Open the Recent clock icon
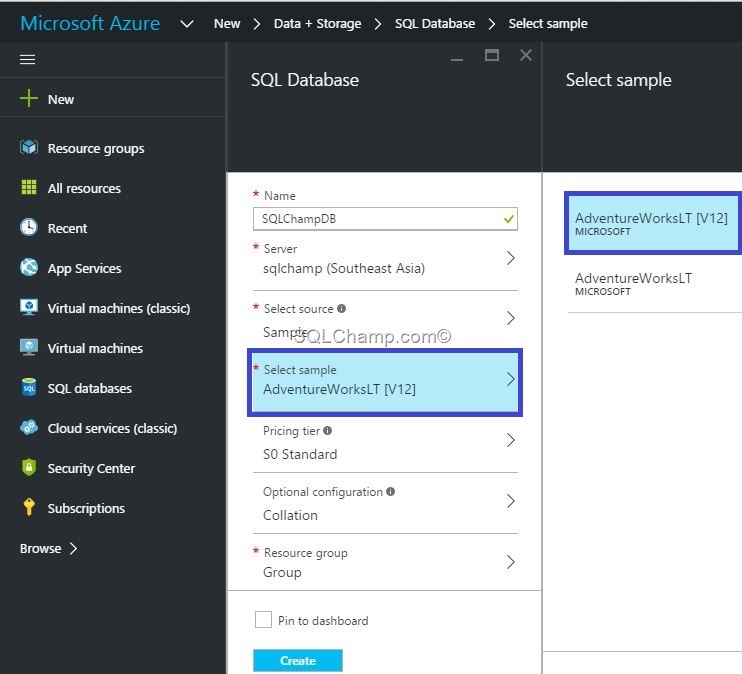The width and height of the screenshot is (742, 674). (x=29, y=227)
